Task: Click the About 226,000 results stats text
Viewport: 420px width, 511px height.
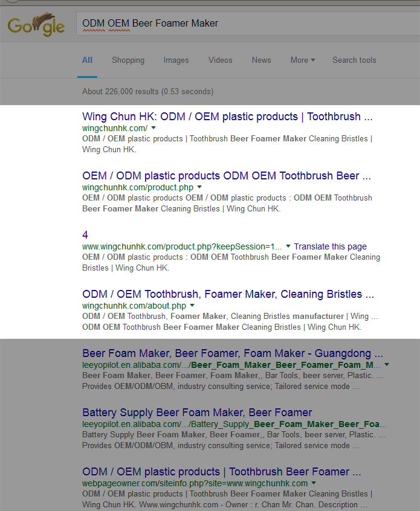Action: click(x=147, y=92)
